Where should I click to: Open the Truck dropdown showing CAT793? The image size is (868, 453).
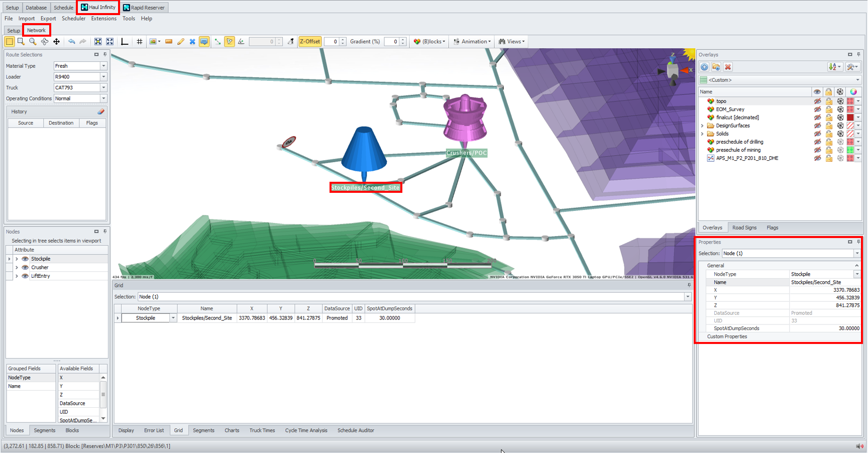coord(103,88)
